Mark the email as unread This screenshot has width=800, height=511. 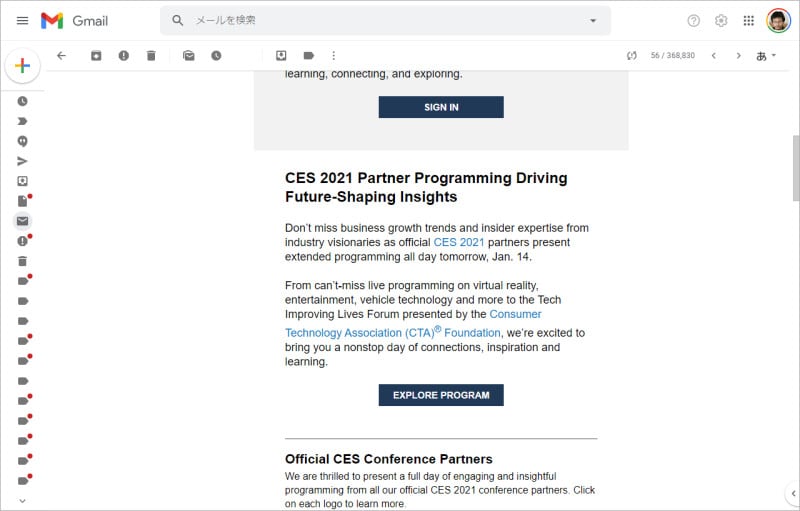click(189, 56)
